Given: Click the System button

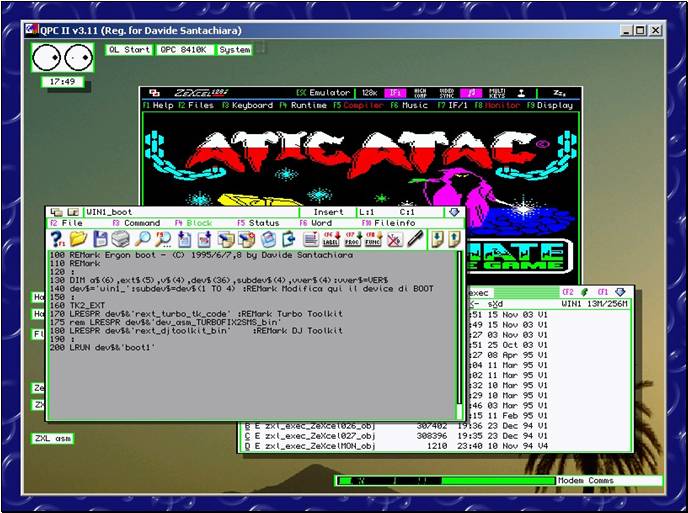Looking at the screenshot, I should (235, 50).
